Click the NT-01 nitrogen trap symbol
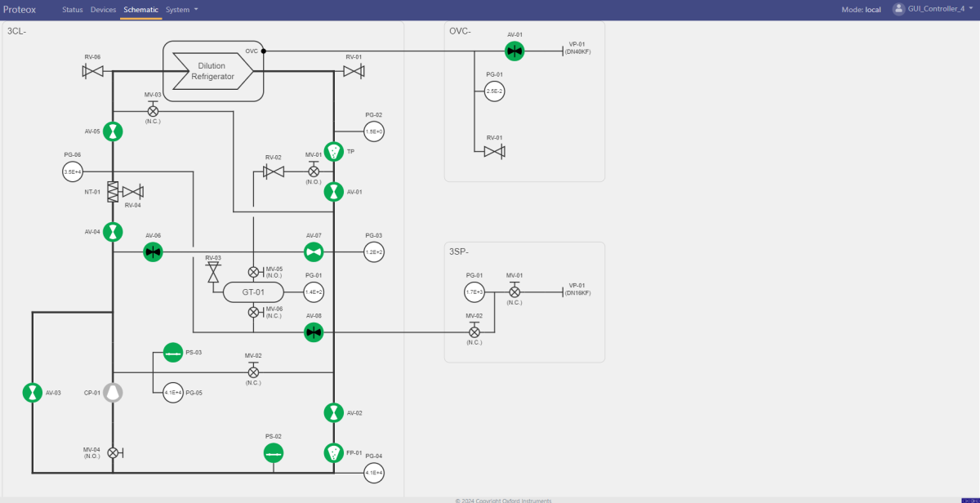This screenshot has height=503, width=980. click(x=114, y=192)
